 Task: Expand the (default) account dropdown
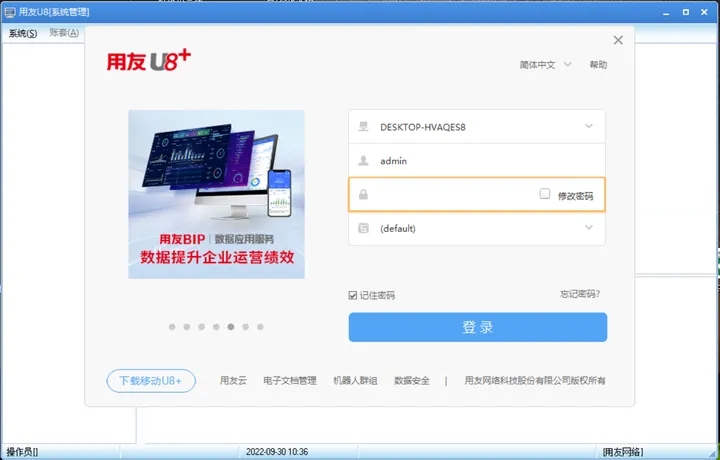(589, 228)
